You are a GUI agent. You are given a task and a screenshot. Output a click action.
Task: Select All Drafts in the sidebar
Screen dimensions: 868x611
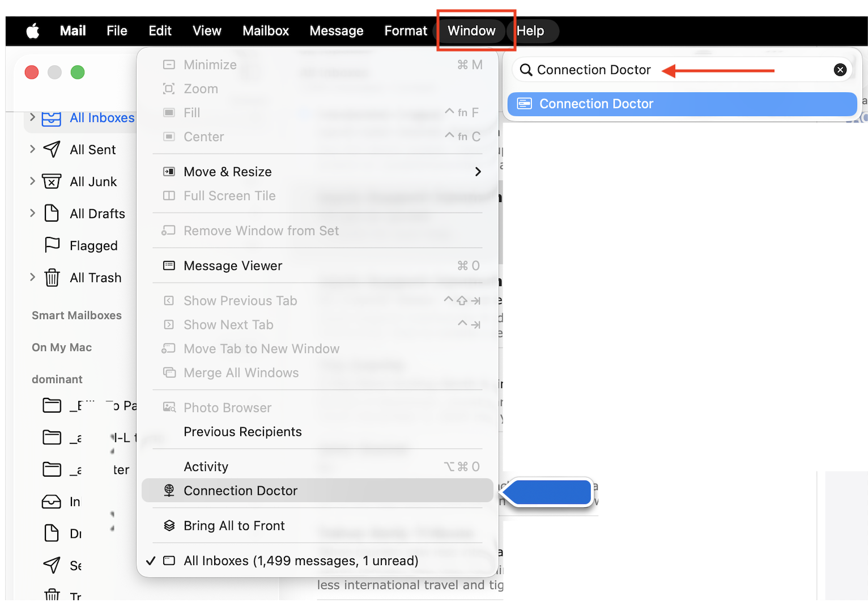97,214
